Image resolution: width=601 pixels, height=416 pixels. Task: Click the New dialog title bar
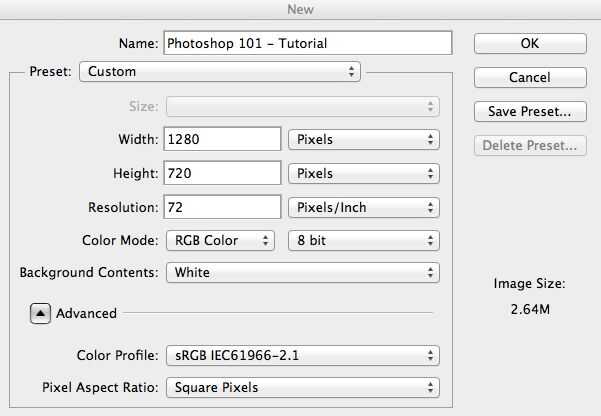coord(300,9)
